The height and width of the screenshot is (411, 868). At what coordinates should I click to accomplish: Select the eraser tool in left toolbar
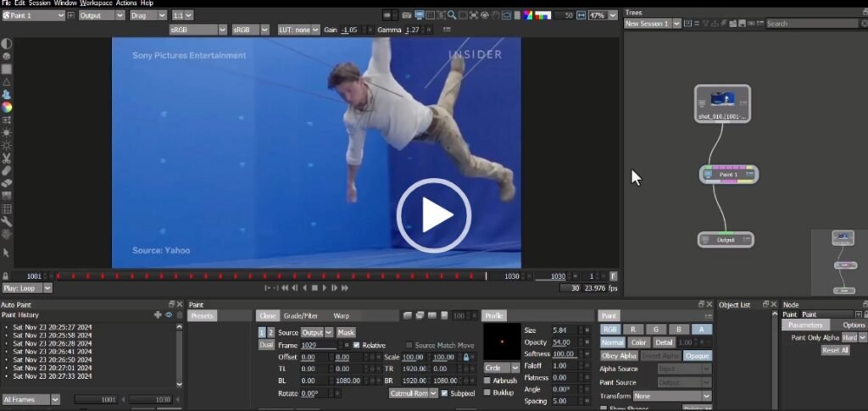point(6,184)
